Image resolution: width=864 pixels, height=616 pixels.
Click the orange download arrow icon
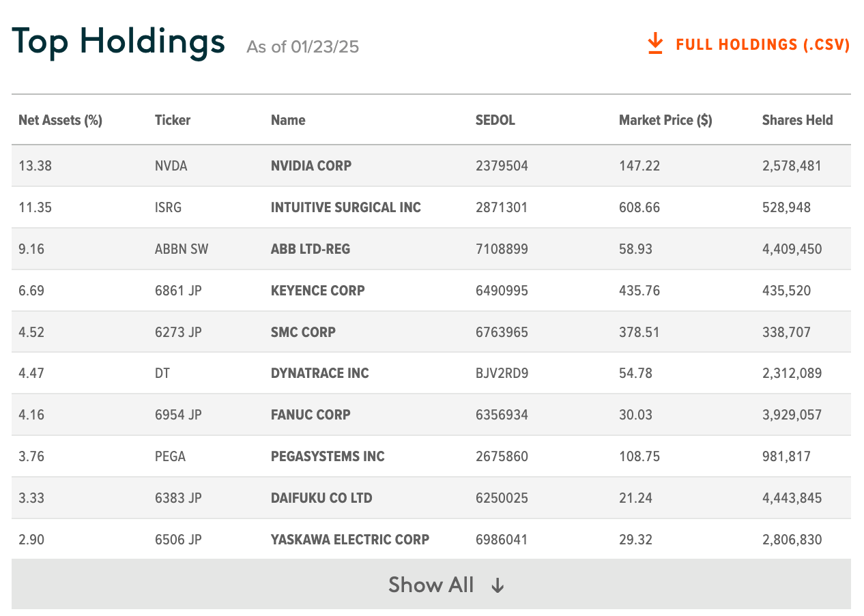coord(655,44)
